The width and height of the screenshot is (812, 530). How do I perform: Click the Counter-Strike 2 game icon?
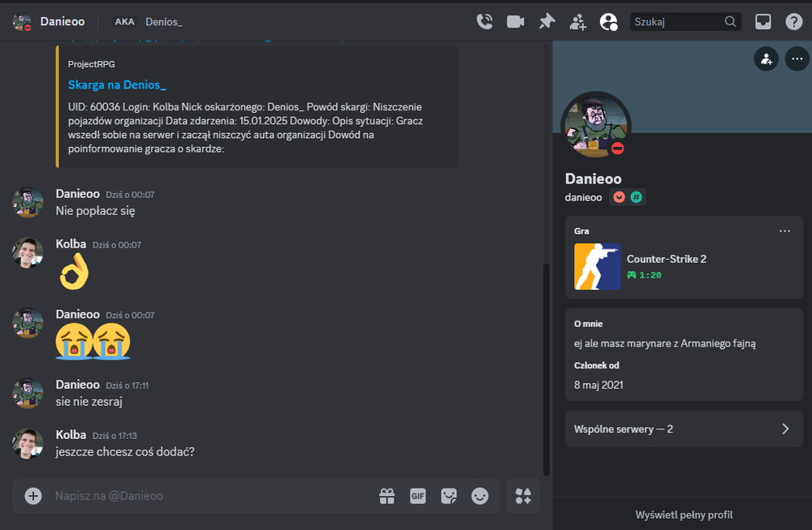(x=597, y=266)
